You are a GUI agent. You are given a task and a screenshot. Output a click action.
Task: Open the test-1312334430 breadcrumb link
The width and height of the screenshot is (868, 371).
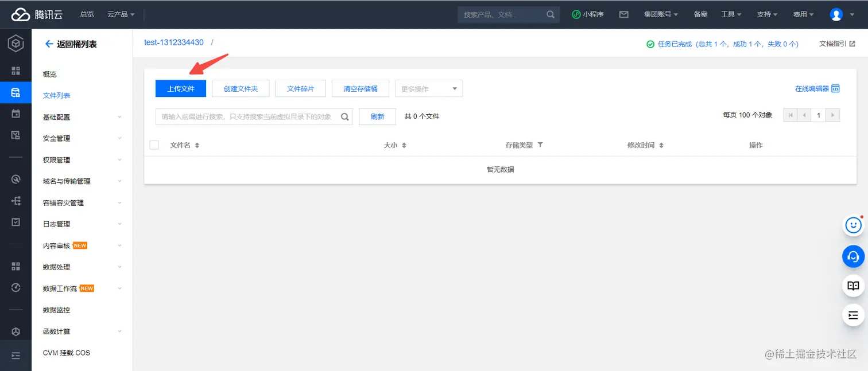tap(174, 42)
